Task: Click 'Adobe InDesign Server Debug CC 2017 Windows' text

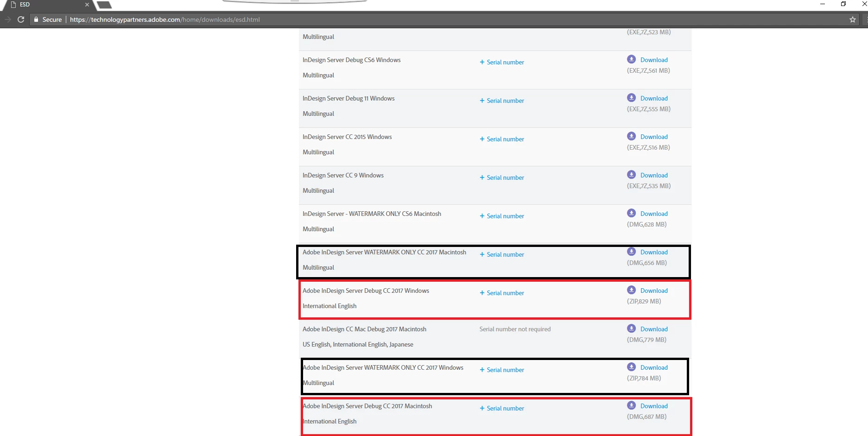Action: pyautogui.click(x=366, y=291)
